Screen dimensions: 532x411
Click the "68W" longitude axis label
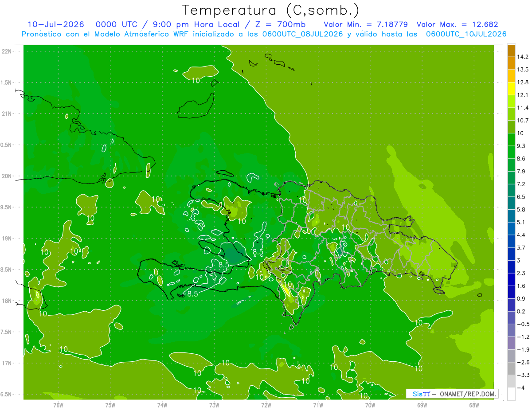pos(474,405)
